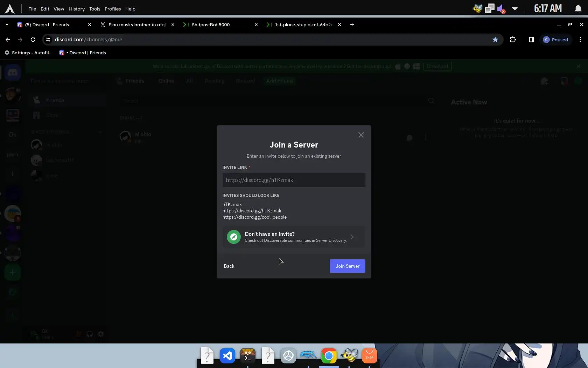Open the clock showing 6:17 AM
Image resolution: width=588 pixels, height=368 pixels.
pyautogui.click(x=548, y=8)
